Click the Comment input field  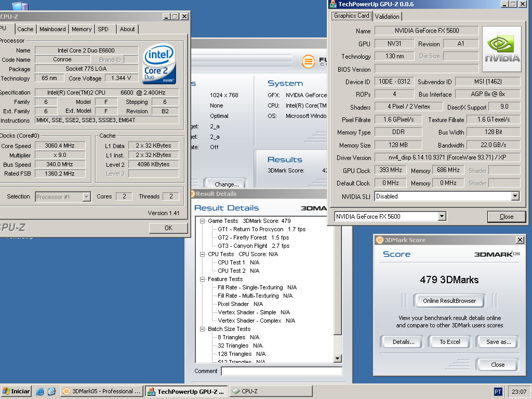click(282, 371)
